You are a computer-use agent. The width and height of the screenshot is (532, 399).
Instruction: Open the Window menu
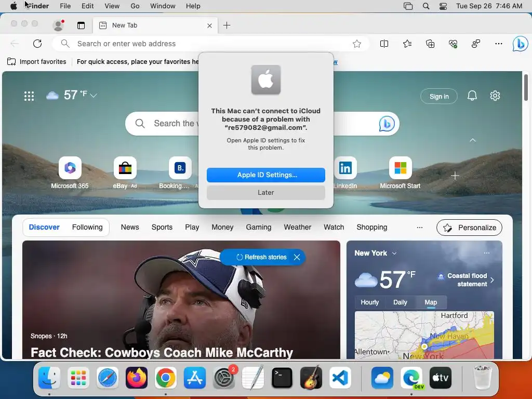[163, 6]
